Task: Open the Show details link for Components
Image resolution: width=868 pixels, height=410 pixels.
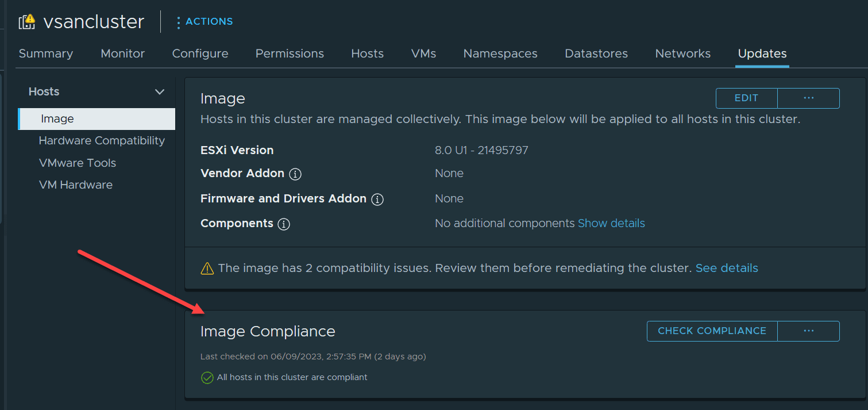Action: click(611, 223)
